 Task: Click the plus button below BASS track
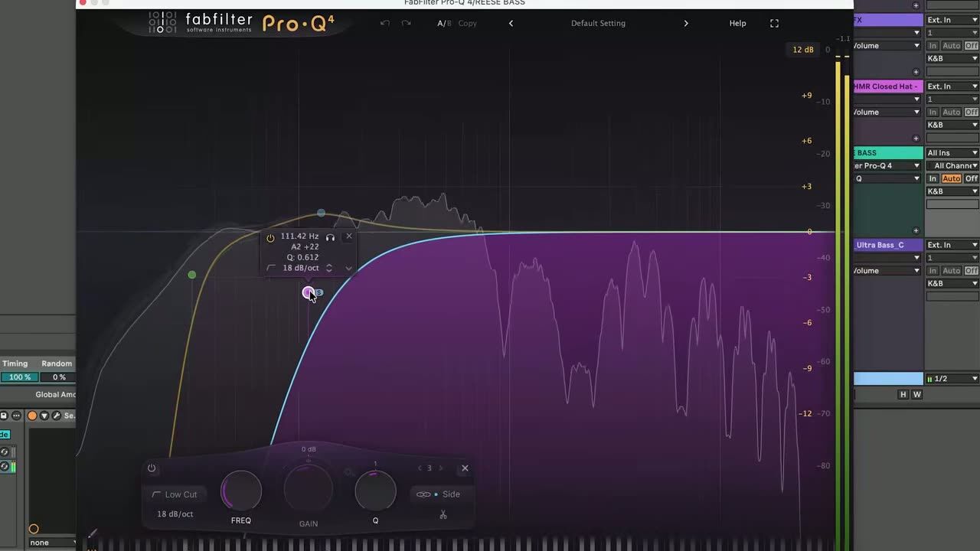[x=916, y=230]
